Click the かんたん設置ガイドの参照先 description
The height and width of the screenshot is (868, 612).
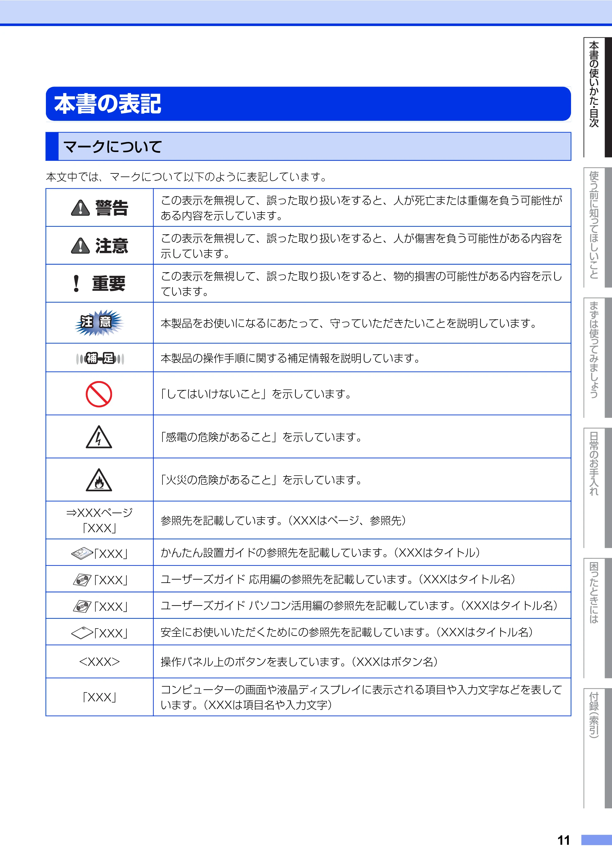pyautogui.click(x=320, y=553)
